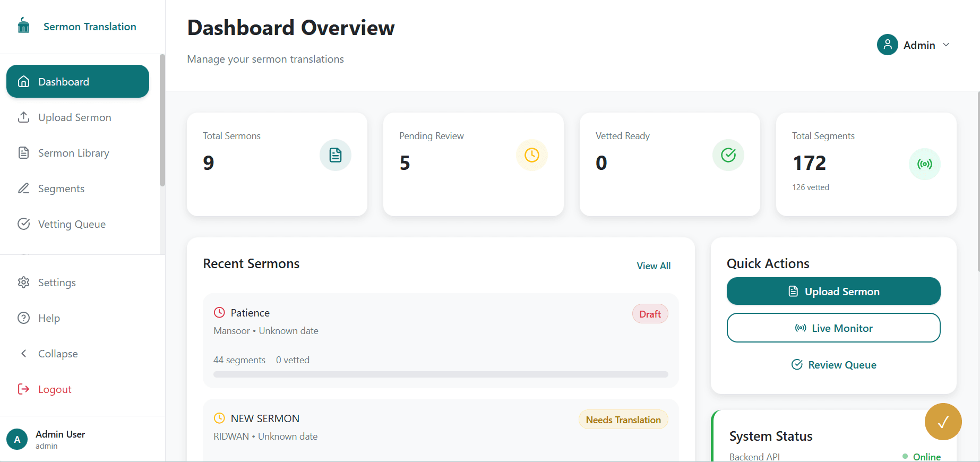Open the Vetting Queue page
The image size is (980, 462).
[x=72, y=224]
